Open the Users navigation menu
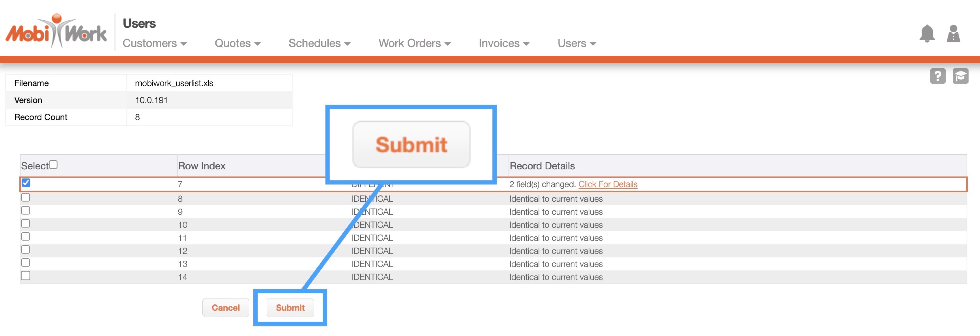Screen dimensions: 980x336 pos(576,43)
